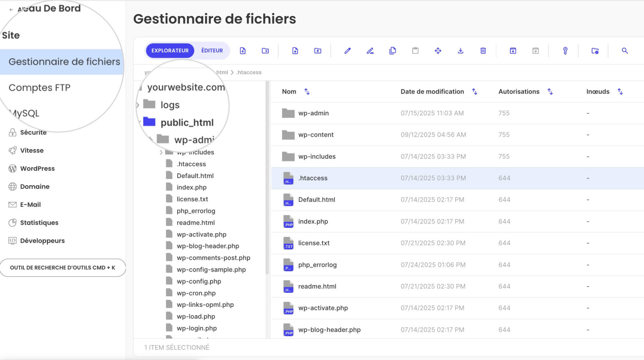Select Default.html row in file table

pyautogui.click(x=457, y=200)
